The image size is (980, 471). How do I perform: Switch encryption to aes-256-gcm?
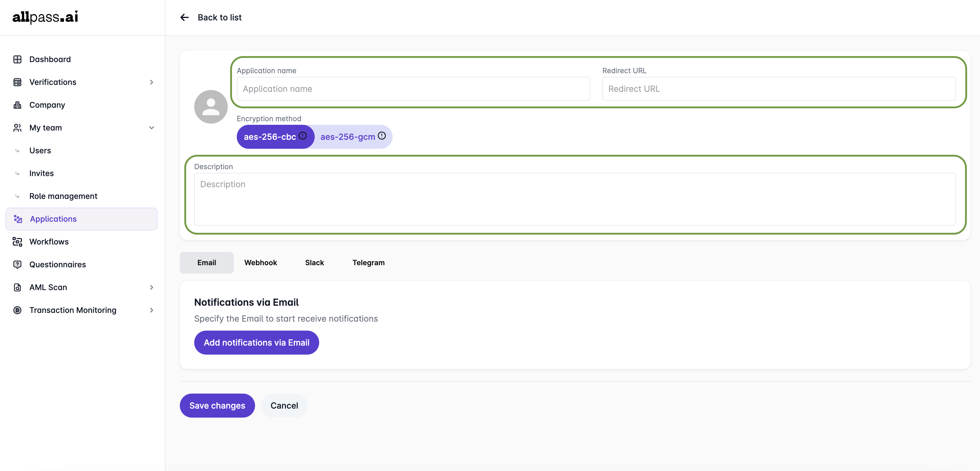(x=347, y=137)
